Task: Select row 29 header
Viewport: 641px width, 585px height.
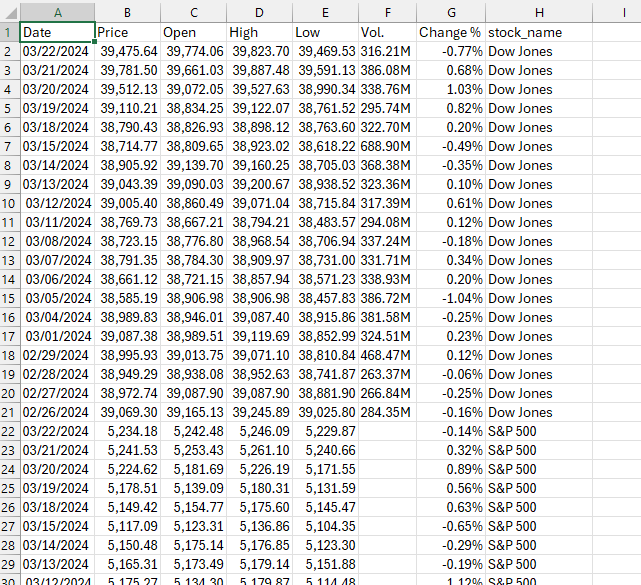Action: pyautogui.click(x=9, y=564)
